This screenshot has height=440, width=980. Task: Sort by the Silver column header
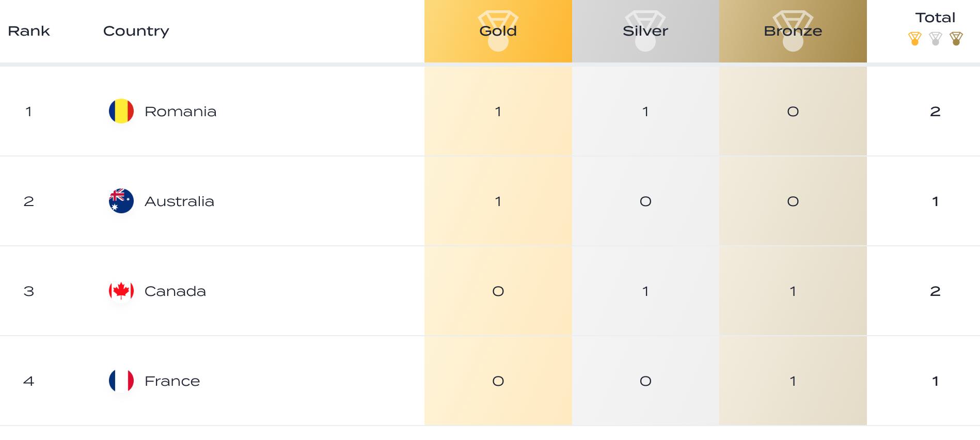click(645, 31)
